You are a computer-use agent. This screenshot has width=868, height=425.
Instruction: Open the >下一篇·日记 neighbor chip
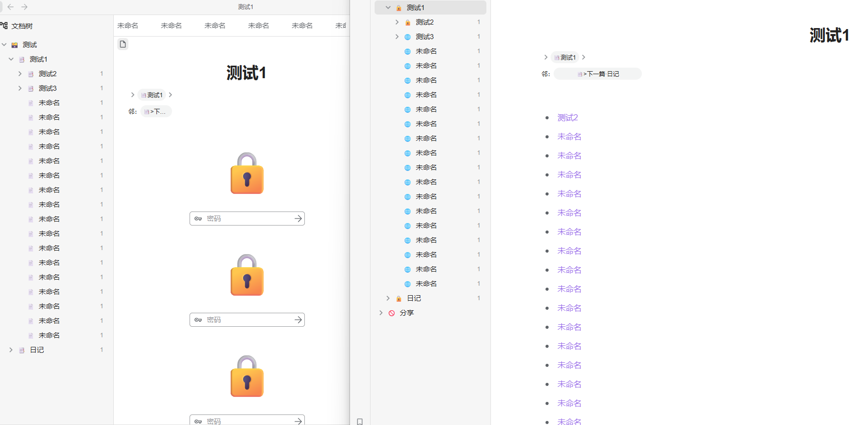pos(598,74)
